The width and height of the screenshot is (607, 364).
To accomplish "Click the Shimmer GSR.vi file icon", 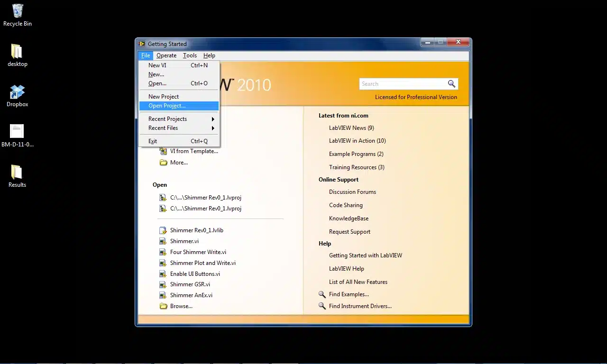I will tap(163, 284).
